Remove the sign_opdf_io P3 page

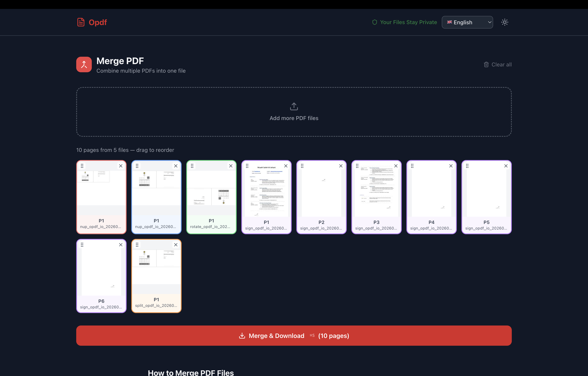pyautogui.click(x=396, y=166)
